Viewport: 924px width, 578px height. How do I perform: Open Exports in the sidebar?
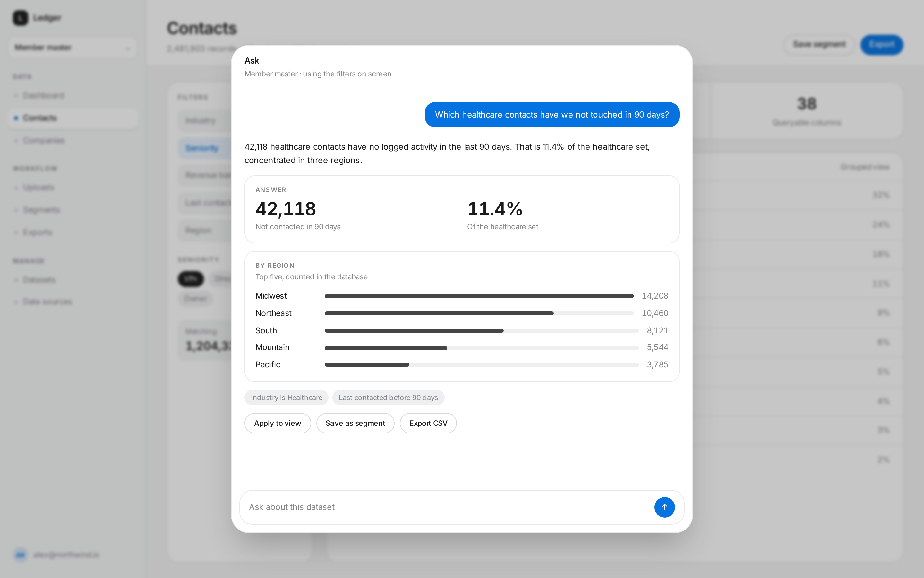pyautogui.click(x=73, y=232)
